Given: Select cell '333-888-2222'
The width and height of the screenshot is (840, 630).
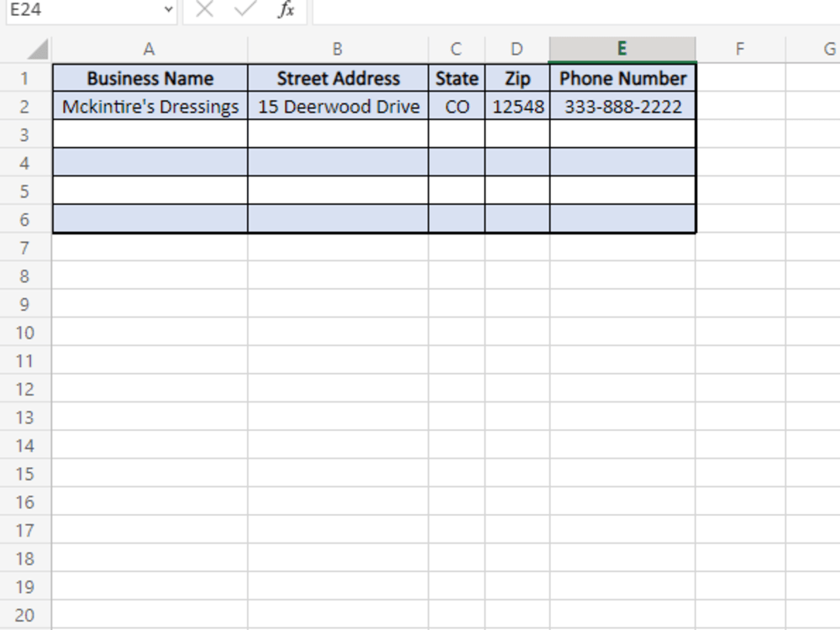Looking at the screenshot, I should pyautogui.click(x=622, y=106).
